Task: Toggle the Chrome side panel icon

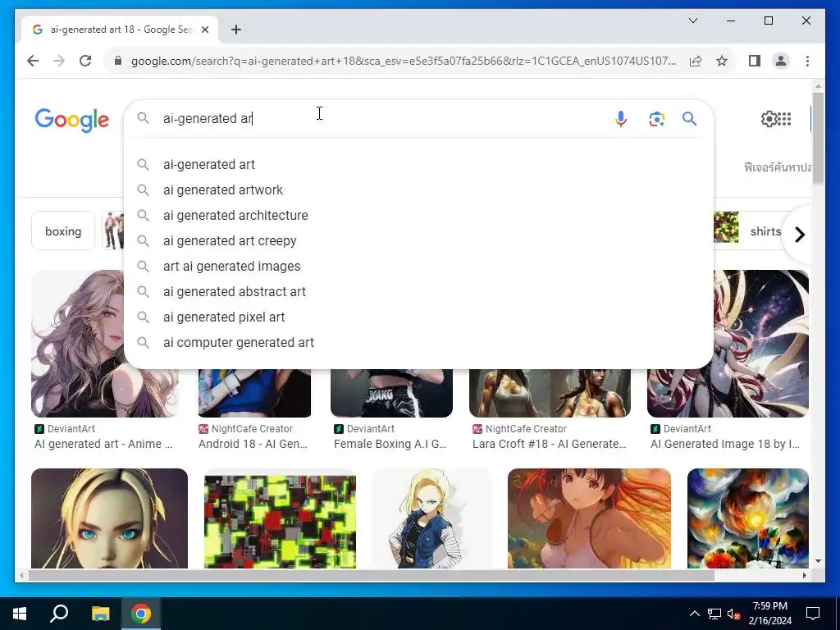Action: (x=755, y=61)
